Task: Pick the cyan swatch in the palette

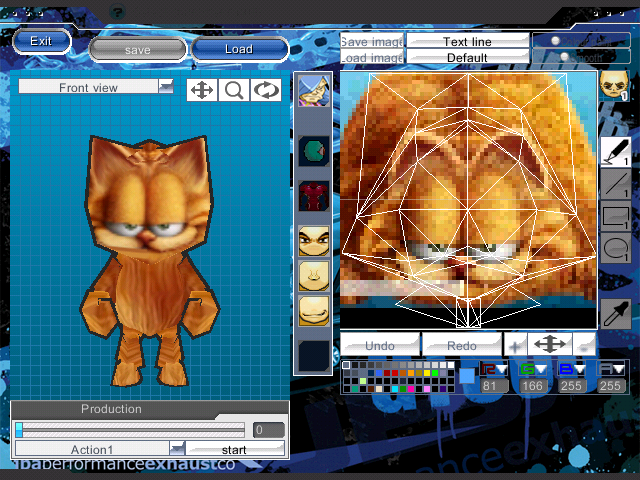Action: point(395,389)
